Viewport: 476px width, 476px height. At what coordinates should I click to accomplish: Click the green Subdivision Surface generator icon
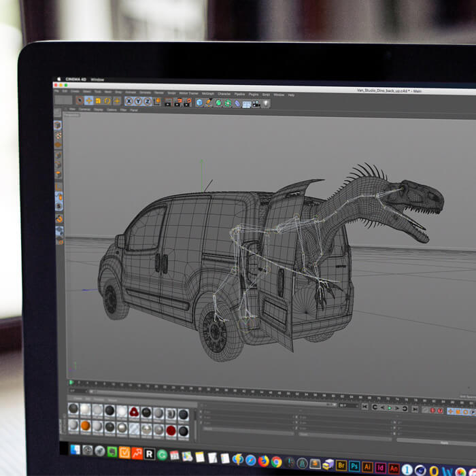point(218,103)
